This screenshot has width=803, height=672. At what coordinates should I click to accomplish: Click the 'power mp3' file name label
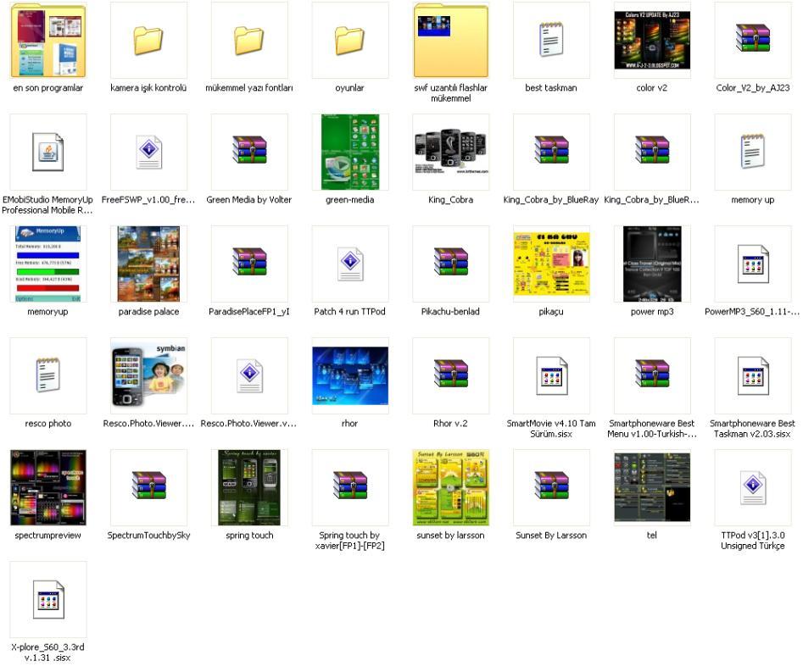pyautogui.click(x=652, y=312)
